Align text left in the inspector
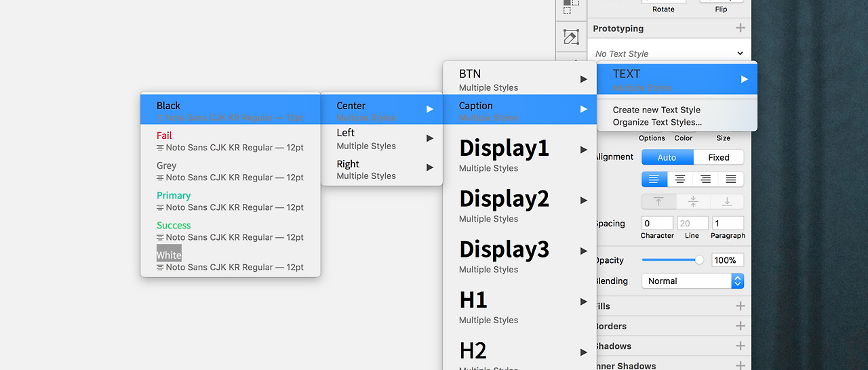This screenshot has width=868, height=370. 654,179
